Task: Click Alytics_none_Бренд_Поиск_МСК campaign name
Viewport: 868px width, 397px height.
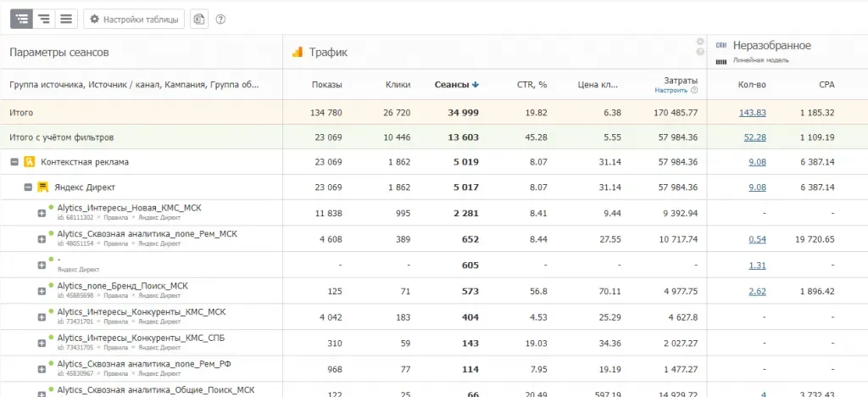Action: coord(122,286)
